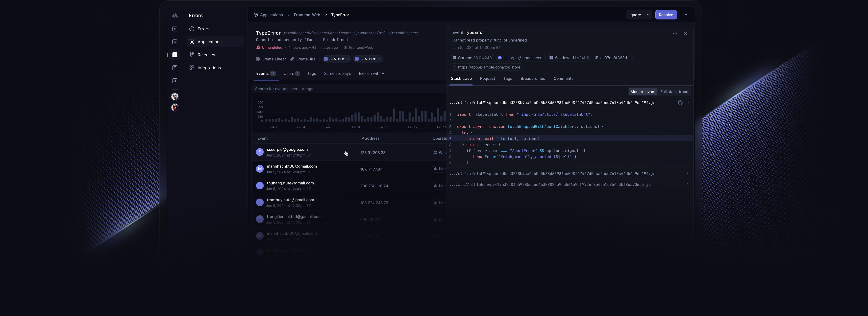
Task: Open the Ignore dropdown arrow
Action: (648, 15)
